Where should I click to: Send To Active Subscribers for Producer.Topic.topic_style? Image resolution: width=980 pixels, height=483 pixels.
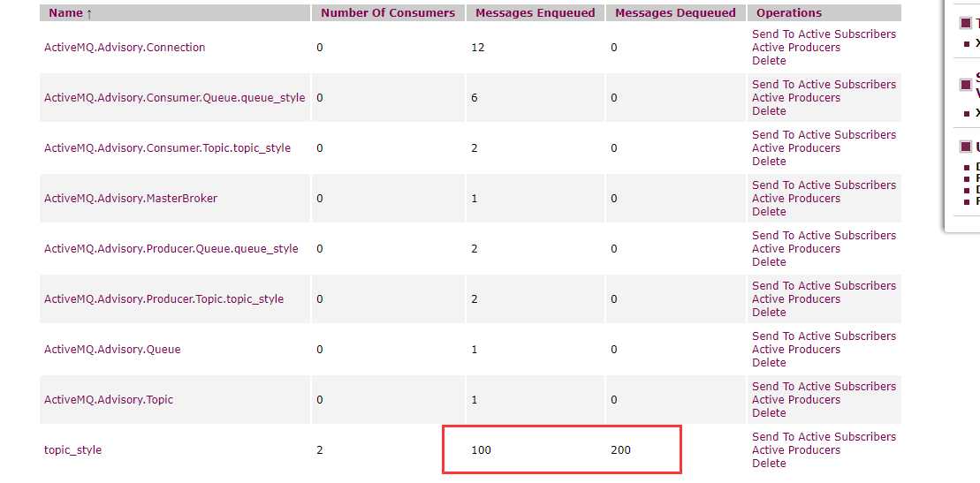coord(824,285)
